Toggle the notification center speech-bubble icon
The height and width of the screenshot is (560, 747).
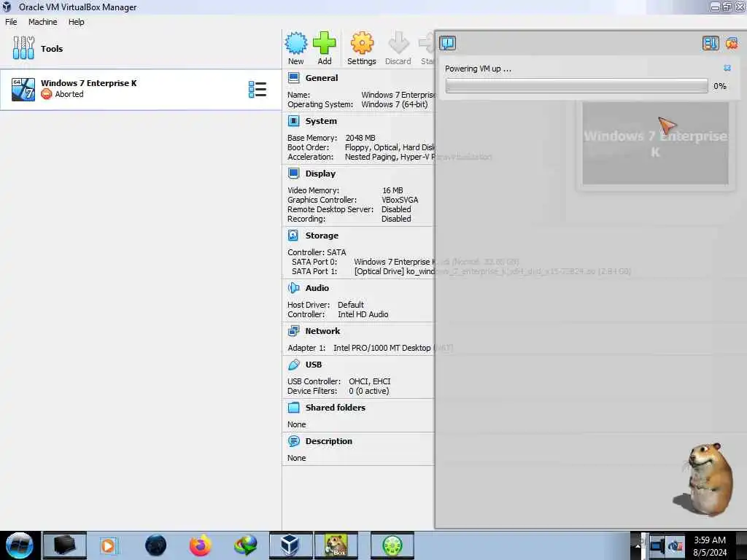coord(447,43)
